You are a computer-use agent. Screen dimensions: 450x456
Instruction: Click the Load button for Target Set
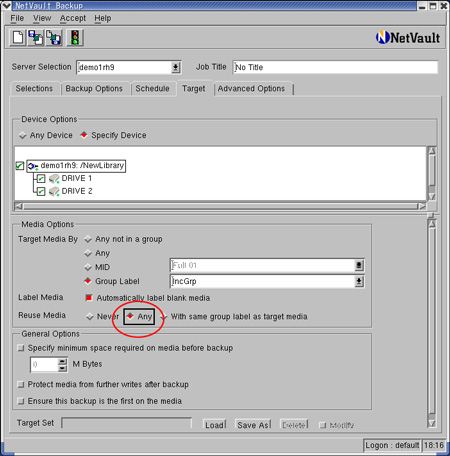[215, 425]
